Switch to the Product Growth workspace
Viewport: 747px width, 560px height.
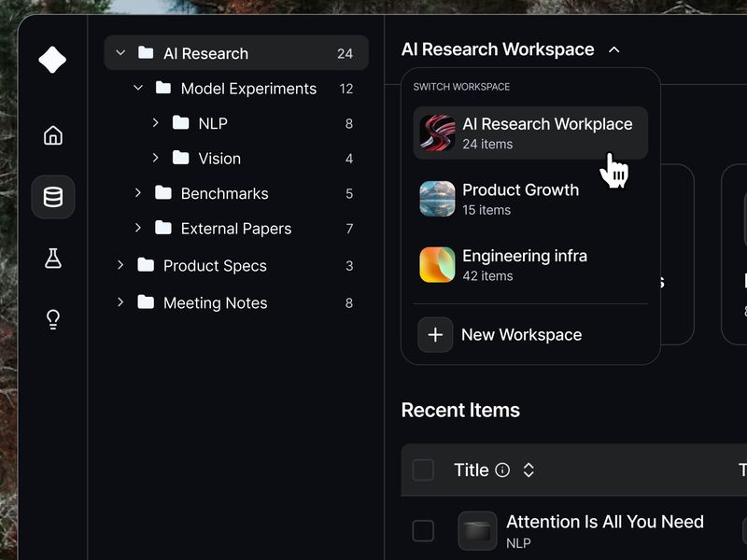click(521, 199)
